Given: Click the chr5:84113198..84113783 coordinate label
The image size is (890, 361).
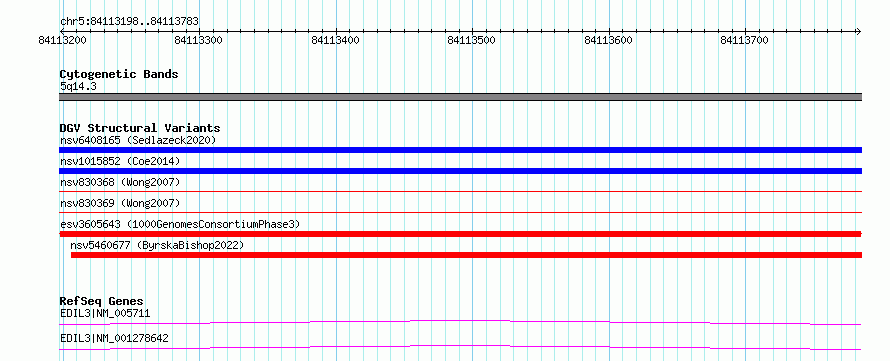Looking at the screenshot, I should 129,22.
